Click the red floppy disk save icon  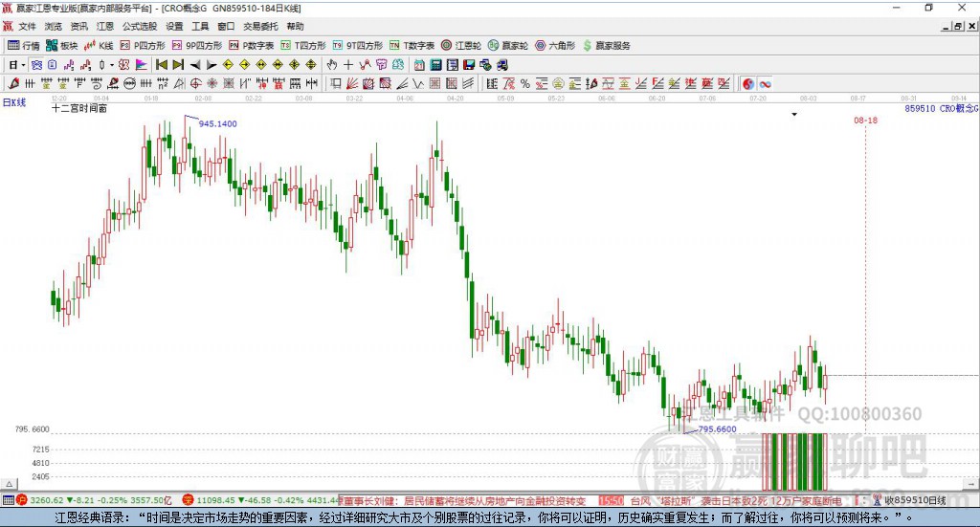pyautogui.click(x=469, y=65)
